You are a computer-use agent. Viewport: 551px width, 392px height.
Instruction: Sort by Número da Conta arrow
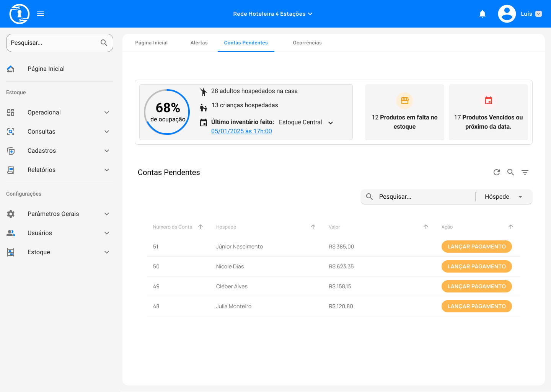coord(201,227)
